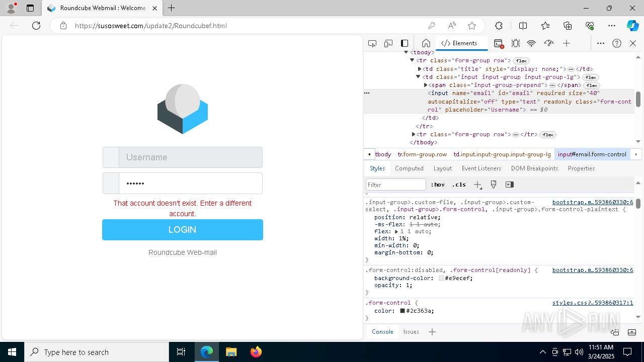Click the flex badge on first tr row
Image resolution: width=644 pixels, height=362 pixels.
point(521,61)
